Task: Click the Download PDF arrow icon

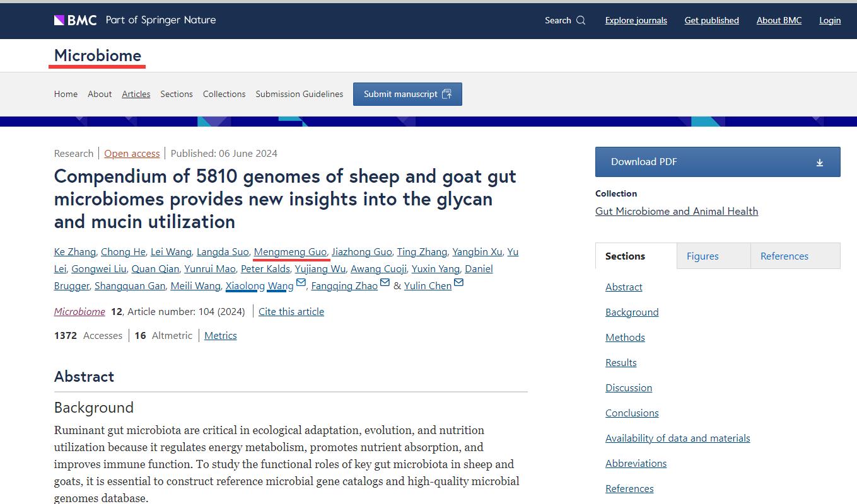Action: pyautogui.click(x=819, y=163)
